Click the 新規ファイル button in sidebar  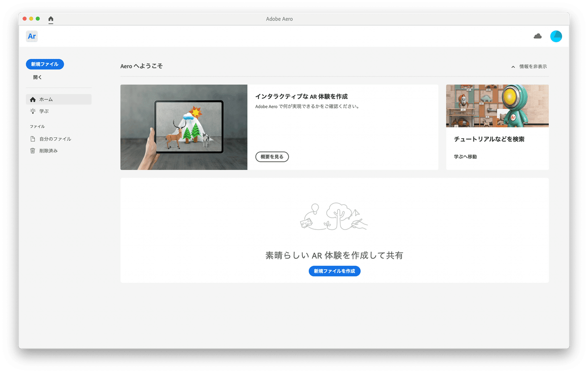pyautogui.click(x=45, y=64)
